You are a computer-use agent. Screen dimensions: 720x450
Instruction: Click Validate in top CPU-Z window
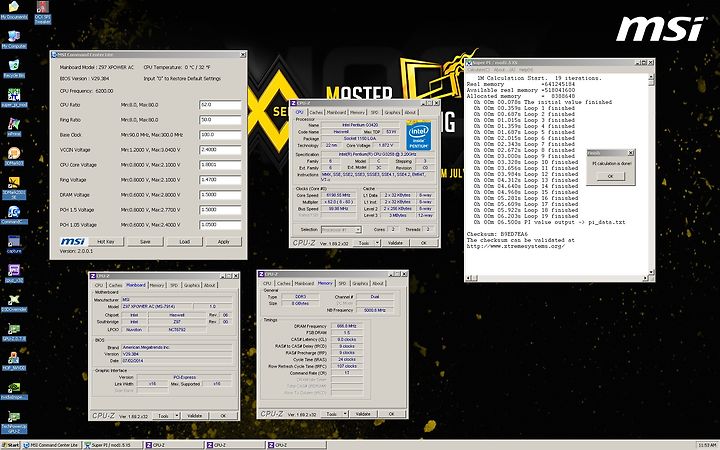(395, 242)
